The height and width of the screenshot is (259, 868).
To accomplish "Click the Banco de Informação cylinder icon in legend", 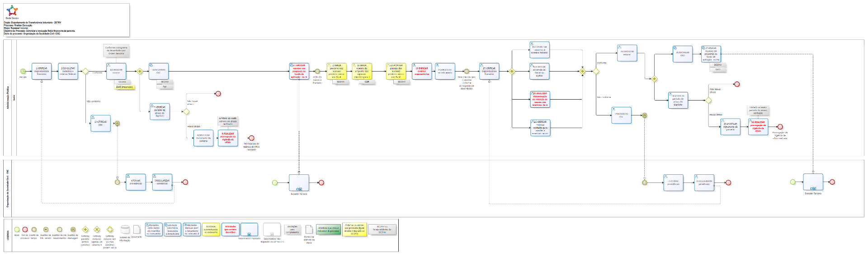I will 125,230.
